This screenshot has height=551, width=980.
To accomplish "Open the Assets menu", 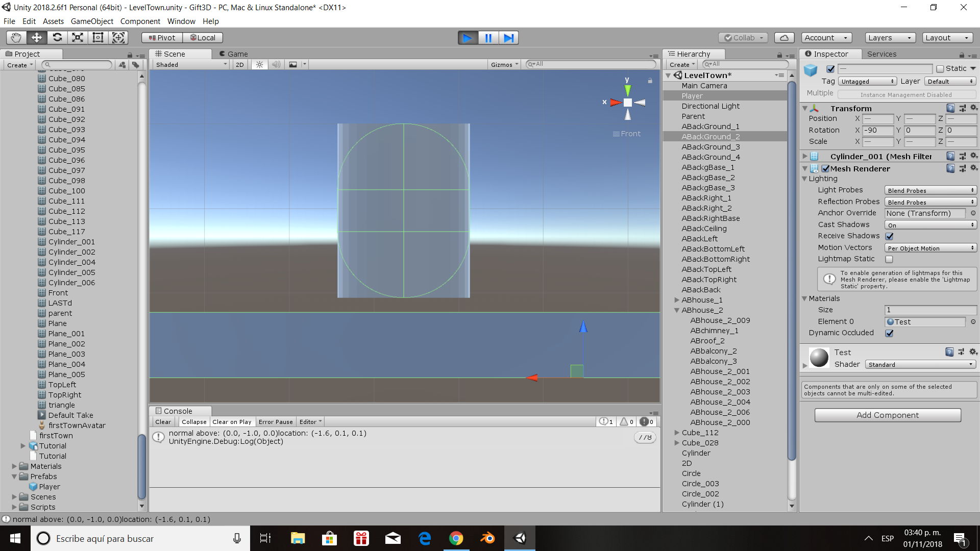I will tap(53, 21).
